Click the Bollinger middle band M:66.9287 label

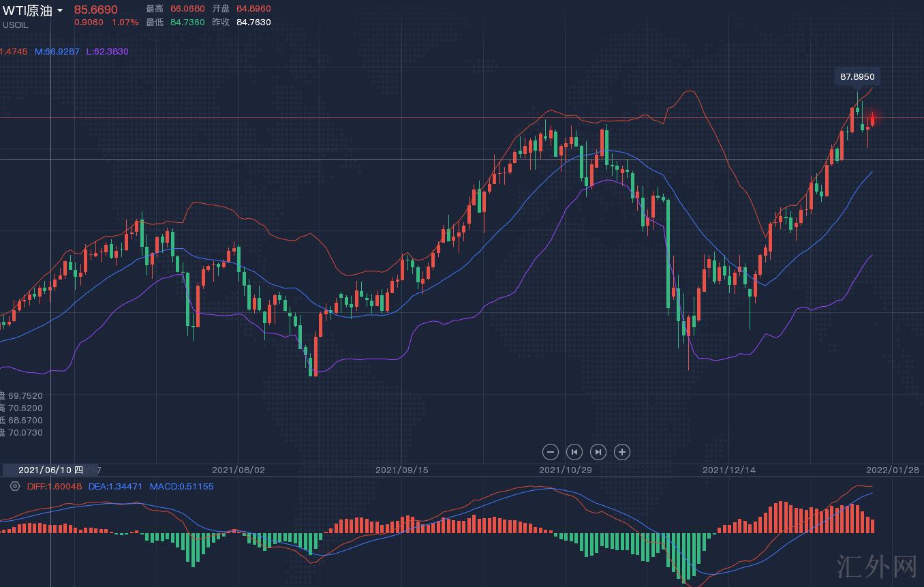click(57, 51)
